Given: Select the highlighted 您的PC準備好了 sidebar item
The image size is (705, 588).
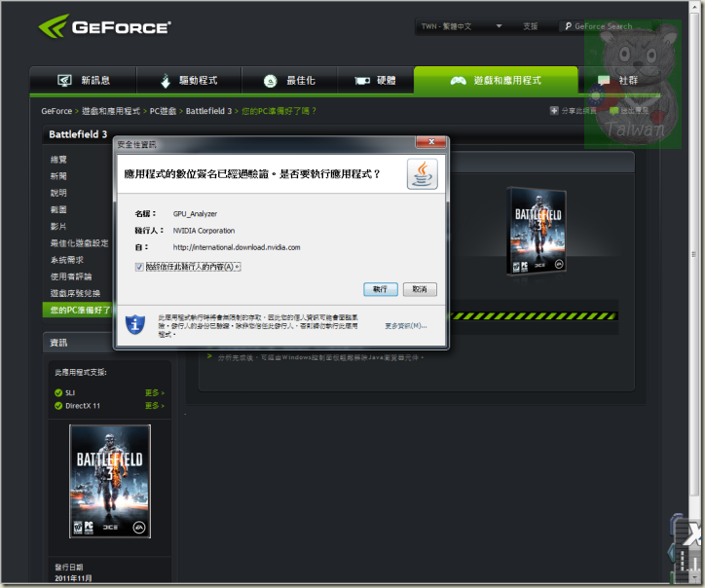Looking at the screenshot, I should click(78, 311).
